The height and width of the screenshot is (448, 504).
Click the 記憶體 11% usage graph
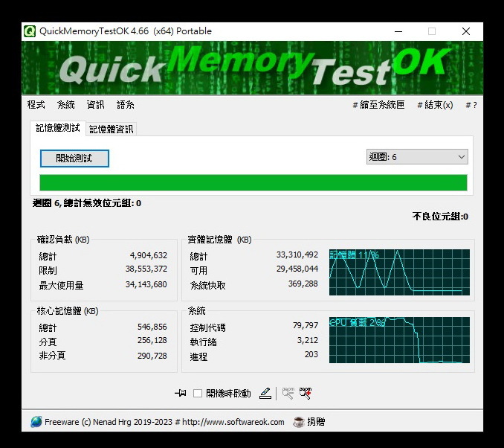399,272
